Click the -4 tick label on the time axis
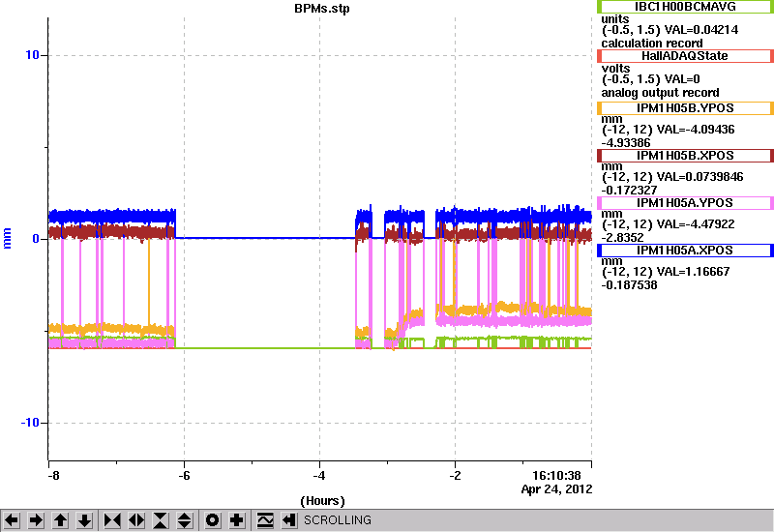This screenshot has height=532, width=774. 319,476
